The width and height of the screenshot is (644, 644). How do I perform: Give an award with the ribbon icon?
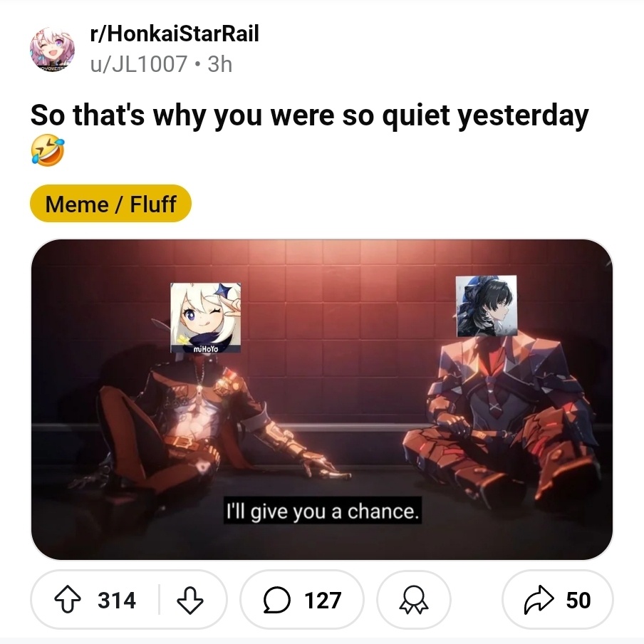414,600
